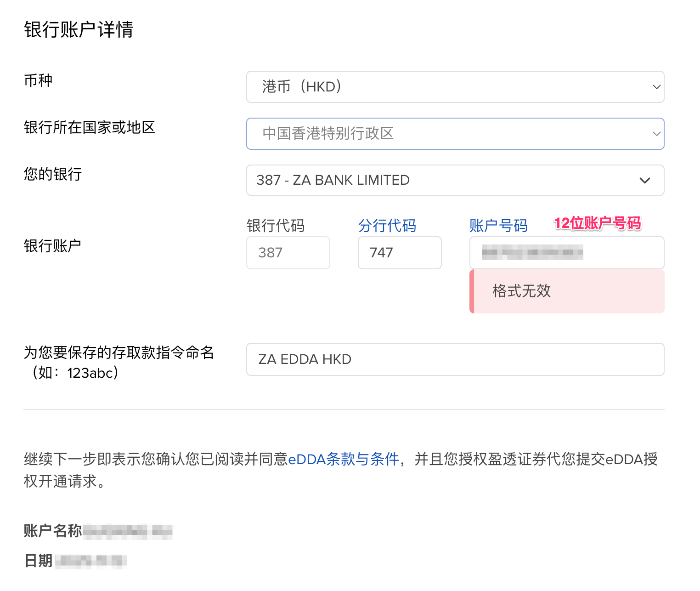Click the ZA EDDA HKD instruction name field

(455, 359)
